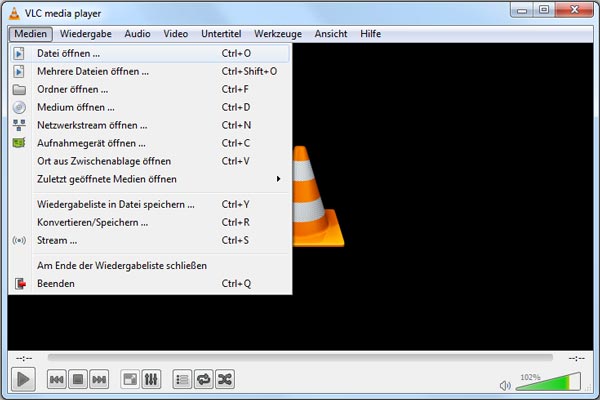Click the Ordner öffnen folder icon
The height and width of the screenshot is (400, 600).
point(19,90)
